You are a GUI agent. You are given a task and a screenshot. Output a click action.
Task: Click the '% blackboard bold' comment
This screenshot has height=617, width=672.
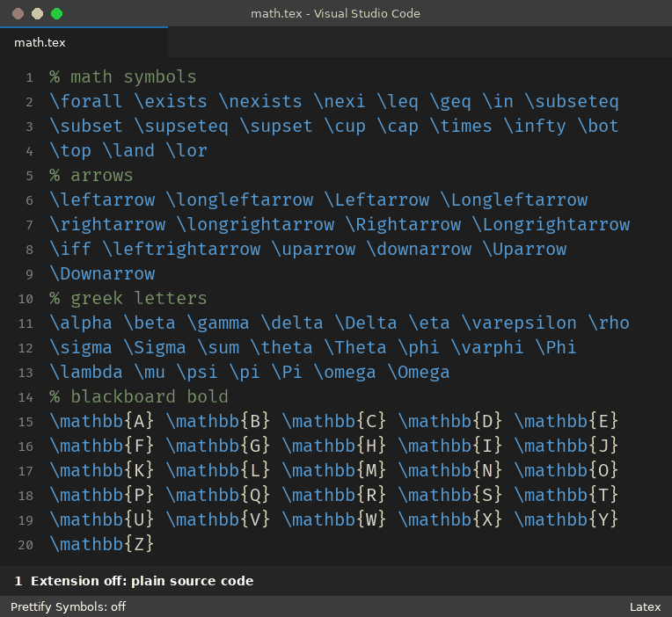139,397
